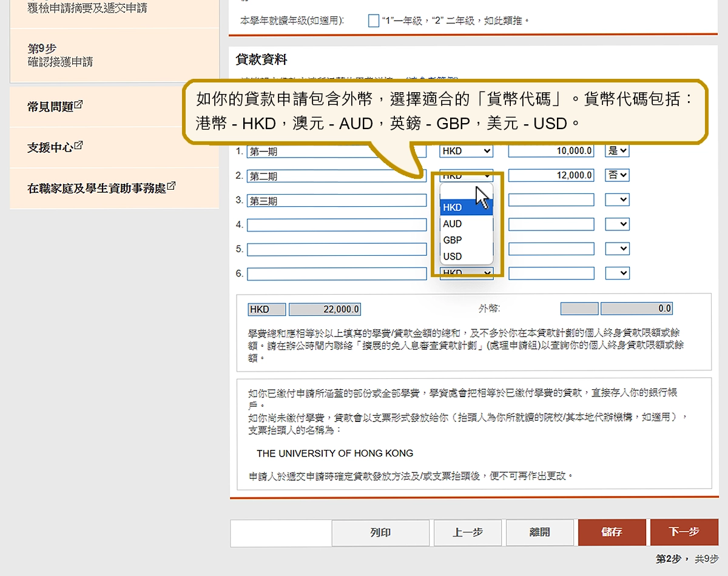
Task: Choose GBP in the currency list
Action: coord(453,240)
